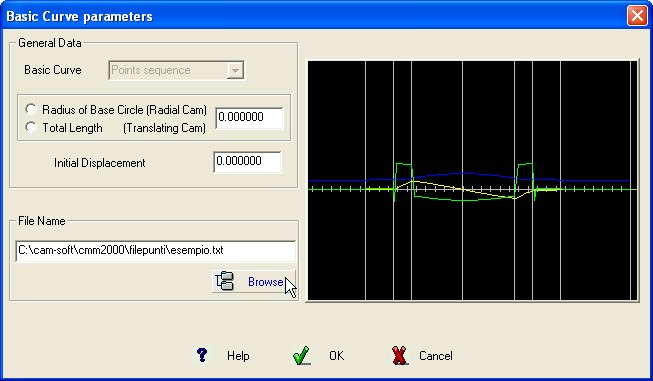Click the Cancel button text
Image resolution: width=653 pixels, height=381 pixels.
[436, 356]
